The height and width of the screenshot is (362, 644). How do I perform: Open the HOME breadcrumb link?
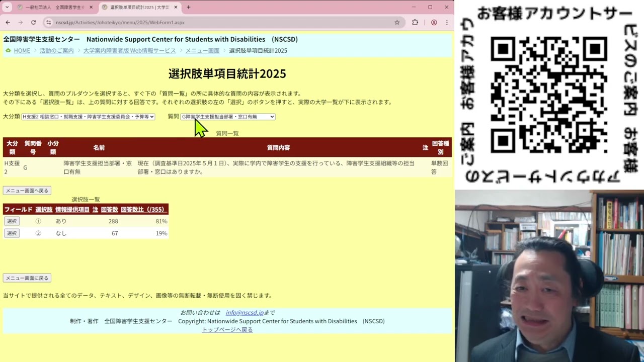pos(22,51)
